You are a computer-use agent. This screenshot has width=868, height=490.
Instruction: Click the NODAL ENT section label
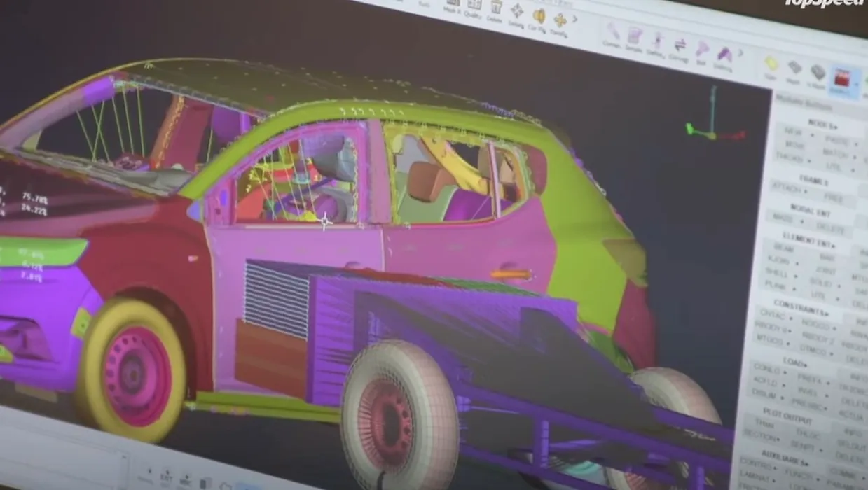(x=812, y=210)
